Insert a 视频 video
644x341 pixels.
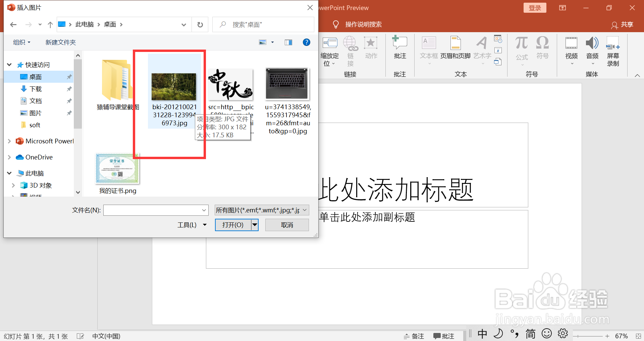tap(572, 50)
